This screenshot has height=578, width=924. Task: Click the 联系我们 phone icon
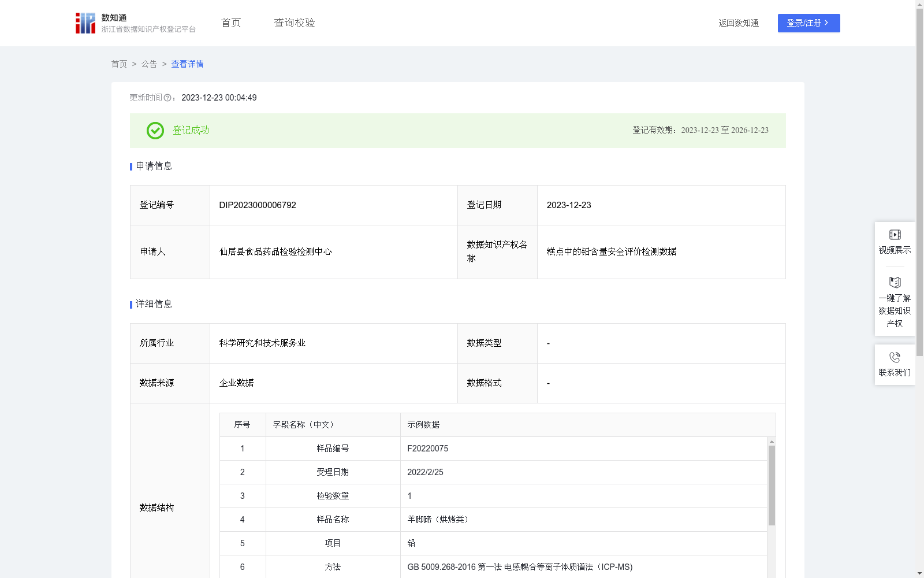tap(895, 357)
